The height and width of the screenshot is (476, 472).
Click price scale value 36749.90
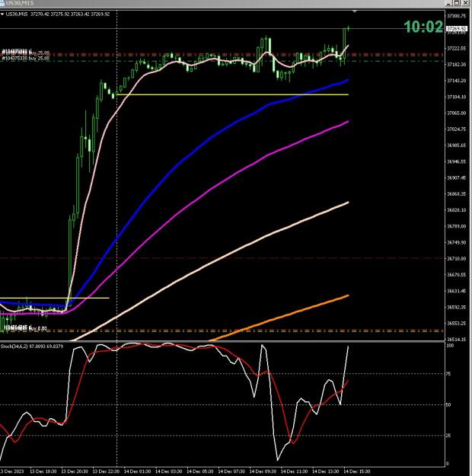click(457, 242)
